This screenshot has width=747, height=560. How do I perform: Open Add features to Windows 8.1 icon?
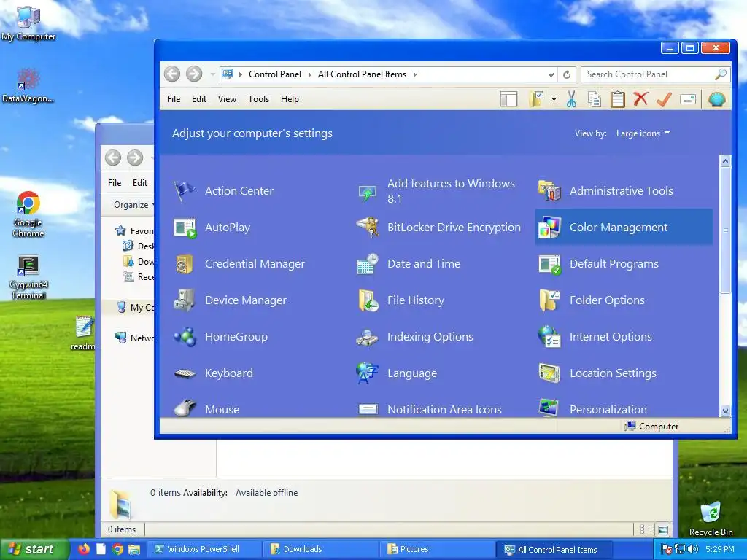[x=367, y=191]
